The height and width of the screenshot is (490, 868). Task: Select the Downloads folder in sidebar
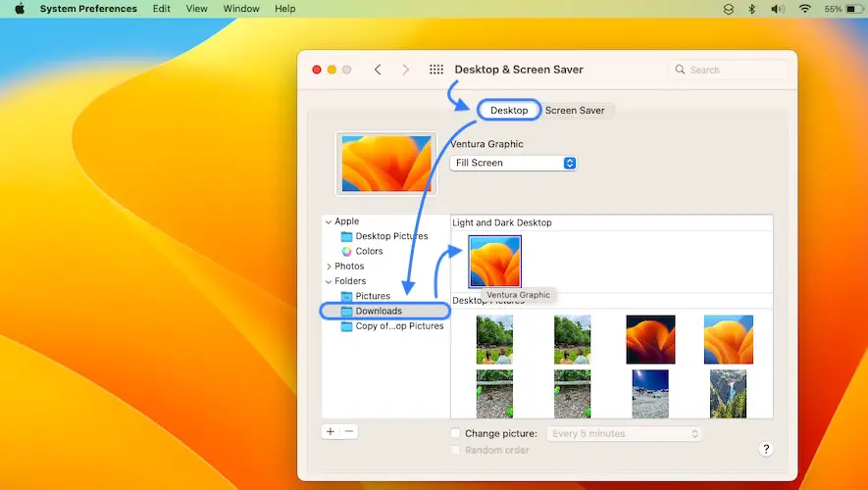[379, 311]
